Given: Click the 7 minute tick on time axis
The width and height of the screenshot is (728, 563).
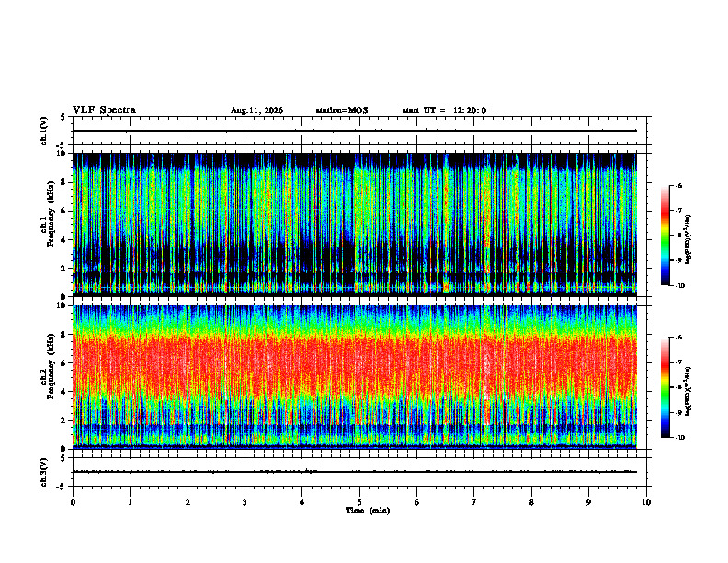Looking at the screenshot, I should [474, 502].
